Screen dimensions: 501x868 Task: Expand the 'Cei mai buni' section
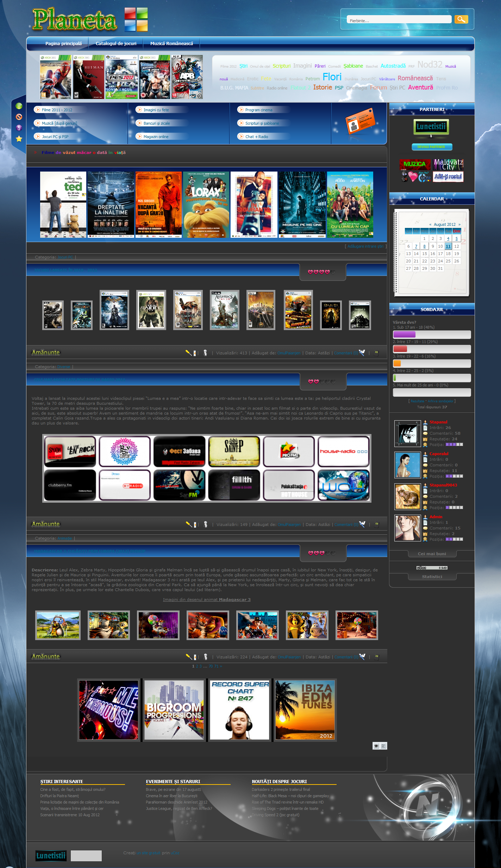pos(432,554)
